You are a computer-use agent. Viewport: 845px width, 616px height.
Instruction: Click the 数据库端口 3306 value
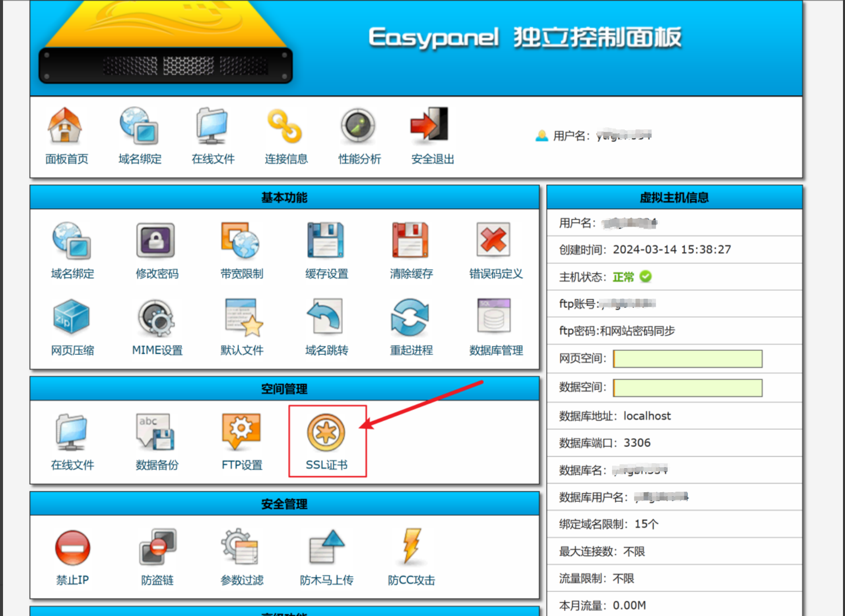point(637,443)
